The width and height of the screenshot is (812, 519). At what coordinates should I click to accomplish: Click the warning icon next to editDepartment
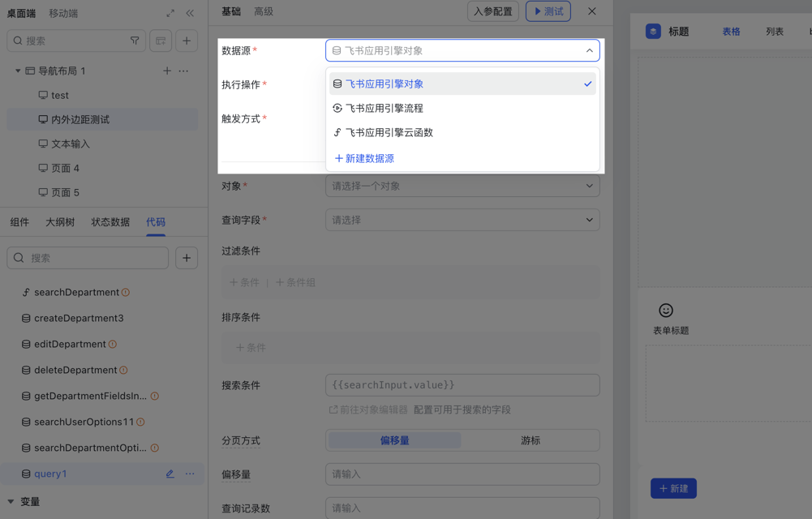[x=113, y=344]
